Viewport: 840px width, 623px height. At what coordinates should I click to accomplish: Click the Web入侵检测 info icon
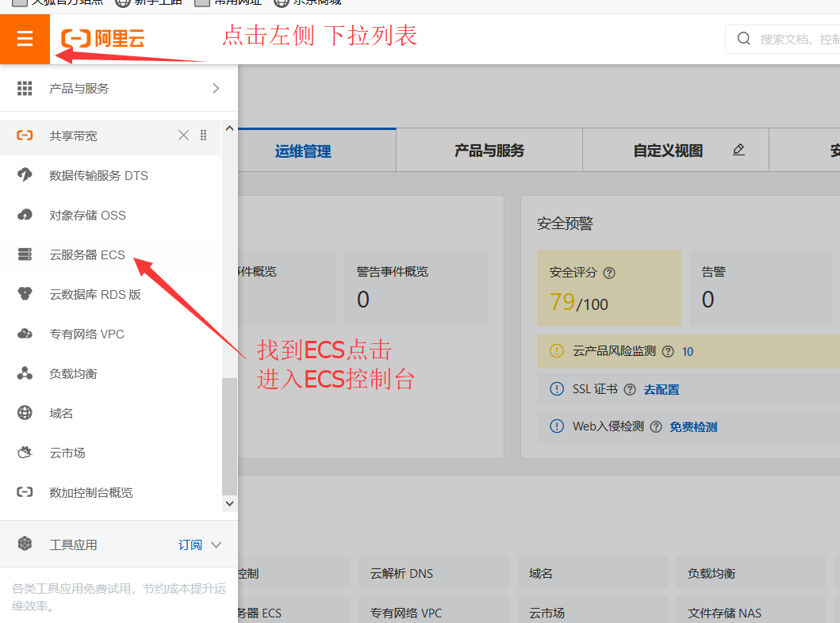557,426
